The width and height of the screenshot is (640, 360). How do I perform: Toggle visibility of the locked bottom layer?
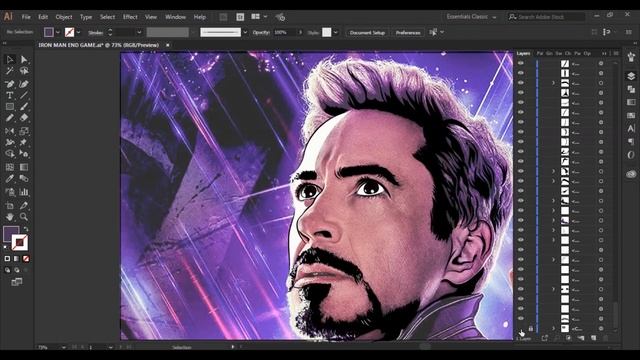pos(521,328)
